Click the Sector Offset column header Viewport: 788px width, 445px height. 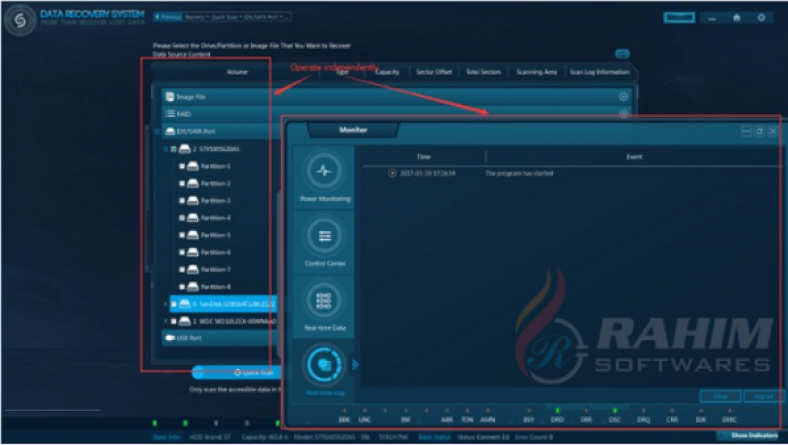pyautogui.click(x=434, y=72)
